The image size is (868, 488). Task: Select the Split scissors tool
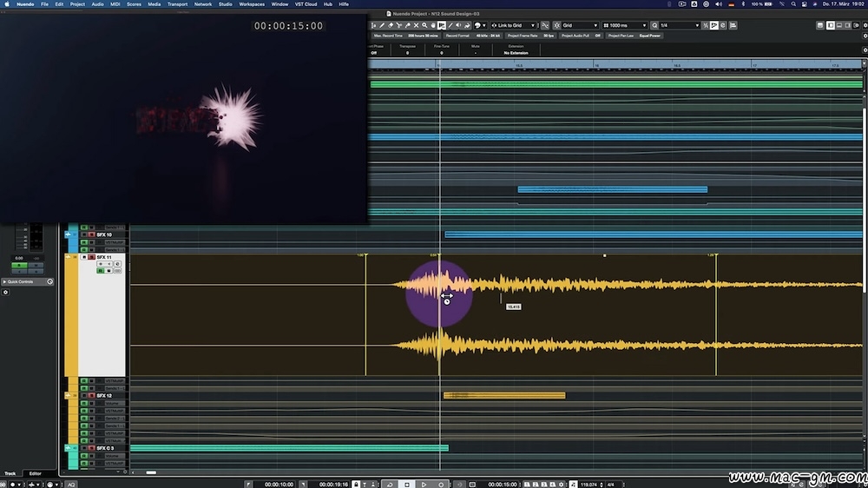coord(399,25)
